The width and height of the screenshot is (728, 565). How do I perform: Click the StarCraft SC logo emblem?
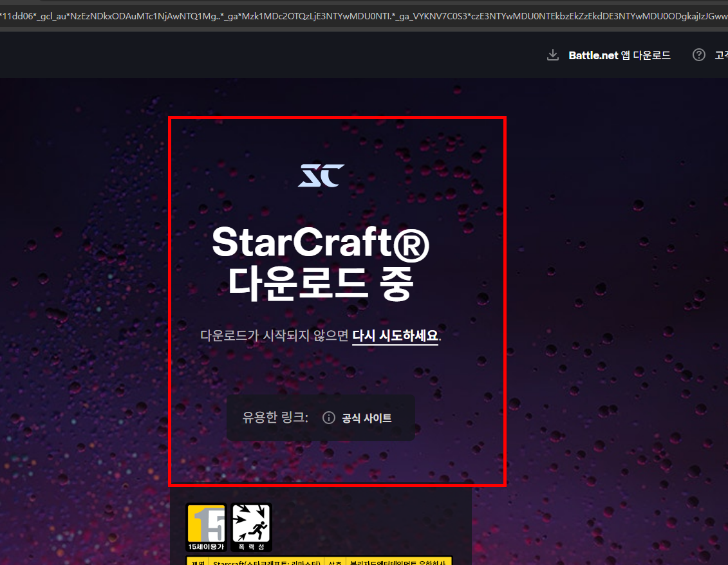321,174
